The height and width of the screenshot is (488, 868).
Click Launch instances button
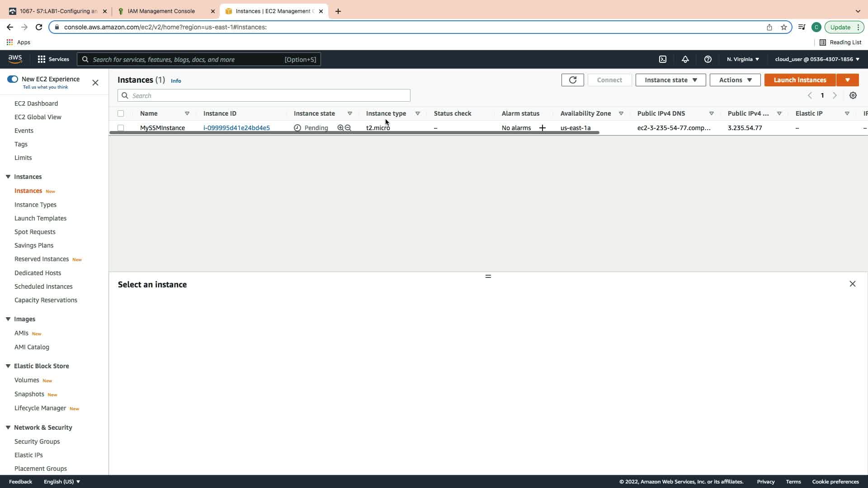[x=800, y=80]
